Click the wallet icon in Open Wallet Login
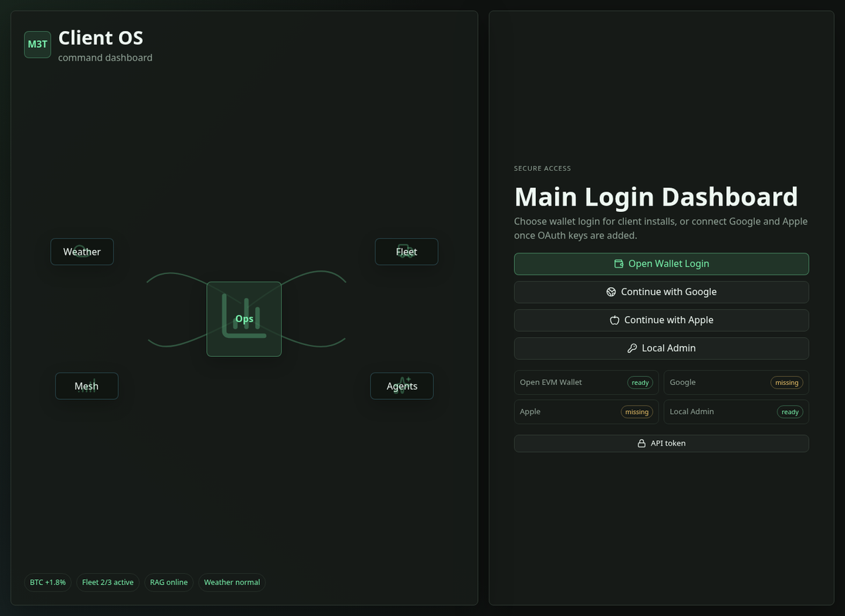 tap(619, 264)
